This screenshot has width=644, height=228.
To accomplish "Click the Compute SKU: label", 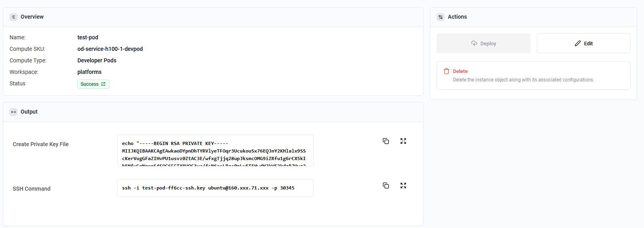I will 27,49.
